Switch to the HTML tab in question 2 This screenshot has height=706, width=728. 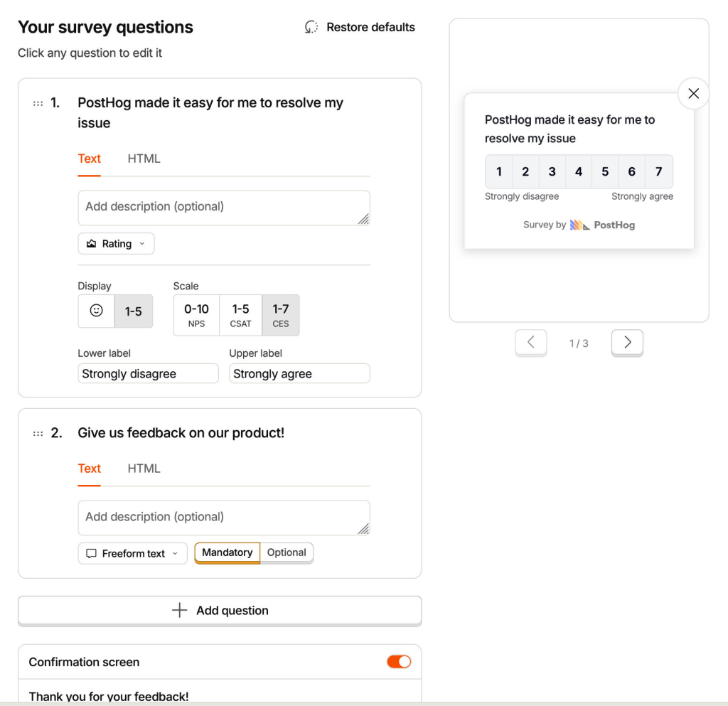point(144,469)
